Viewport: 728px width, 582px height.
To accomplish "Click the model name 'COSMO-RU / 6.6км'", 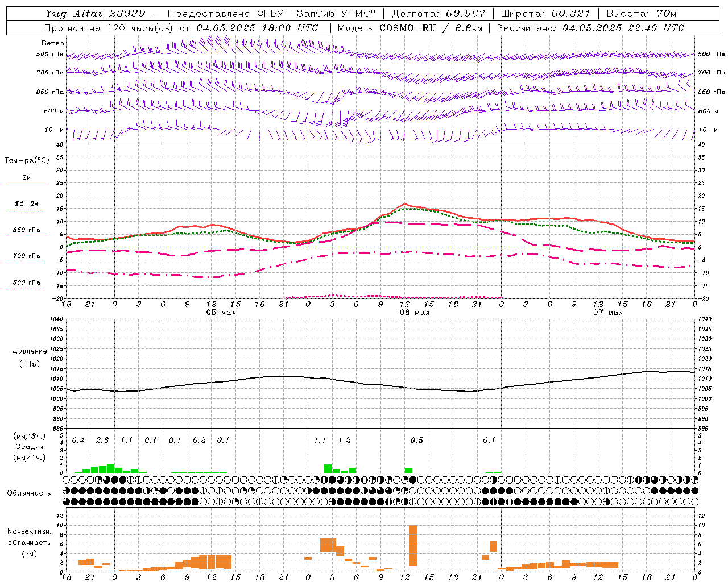I will [431, 28].
